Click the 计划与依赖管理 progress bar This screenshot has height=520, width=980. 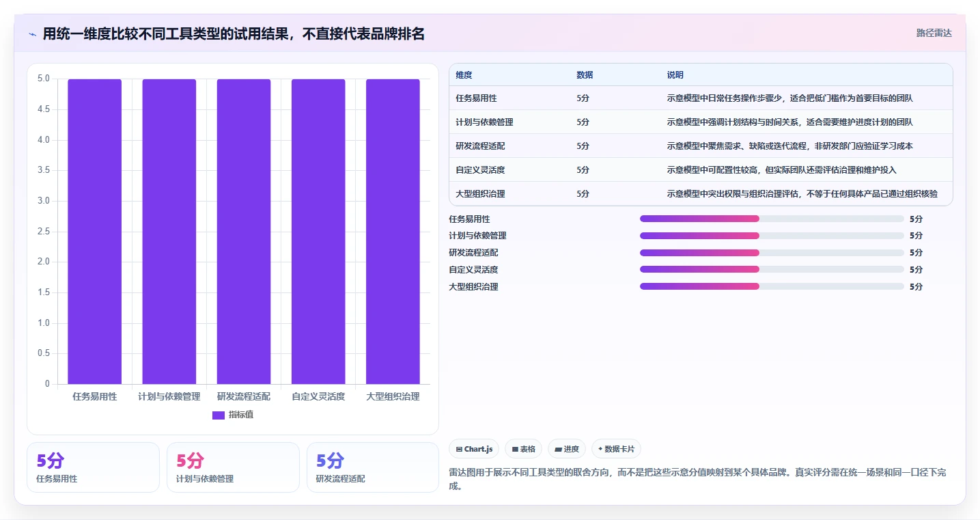click(x=772, y=236)
